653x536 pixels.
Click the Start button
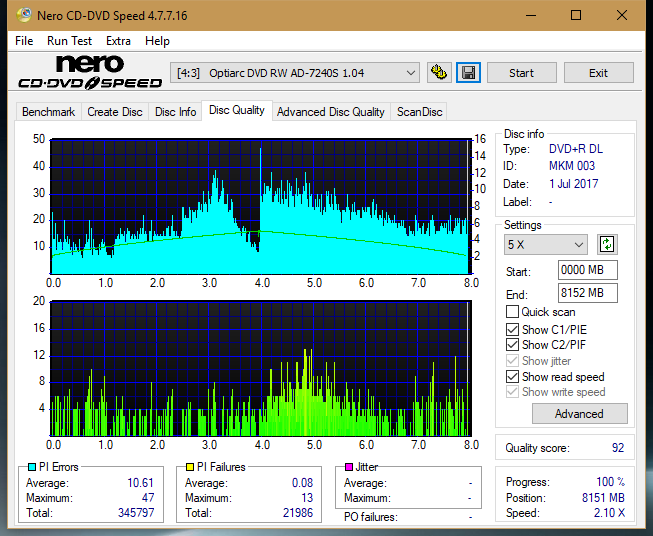coord(521,73)
